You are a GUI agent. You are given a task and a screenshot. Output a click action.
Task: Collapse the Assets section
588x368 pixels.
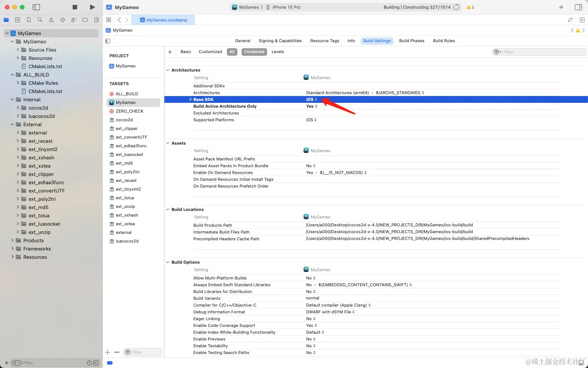click(x=168, y=143)
